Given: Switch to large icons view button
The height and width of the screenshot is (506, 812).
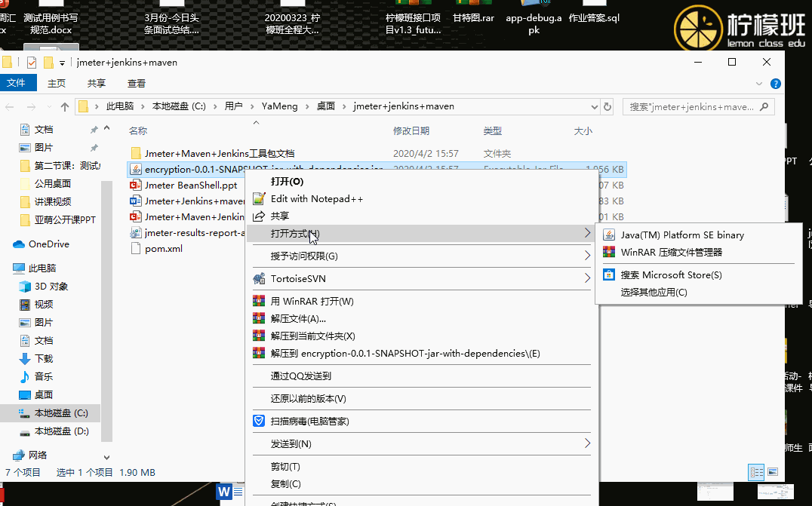Looking at the screenshot, I should coord(772,472).
